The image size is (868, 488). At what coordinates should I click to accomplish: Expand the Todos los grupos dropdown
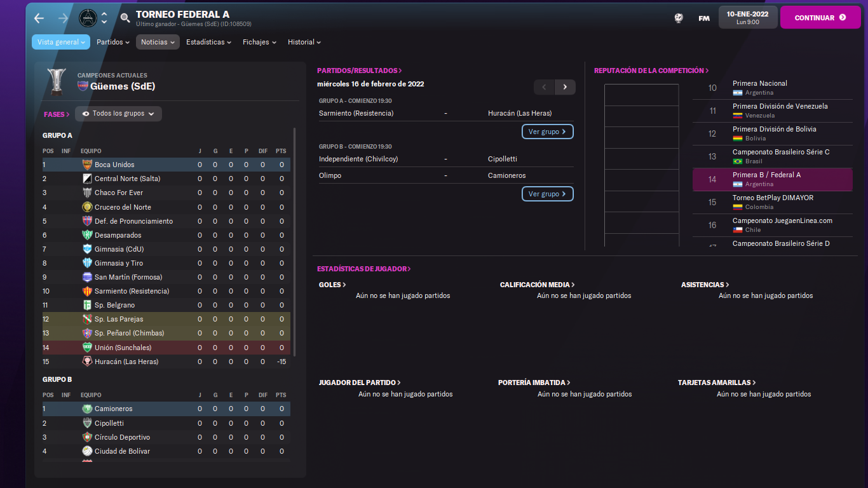point(118,114)
